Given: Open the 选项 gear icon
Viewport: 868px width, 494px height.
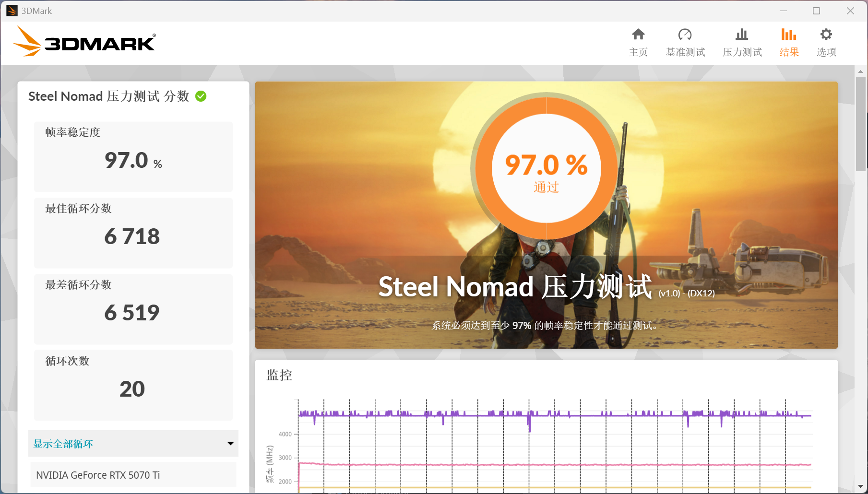Looking at the screenshot, I should 826,34.
